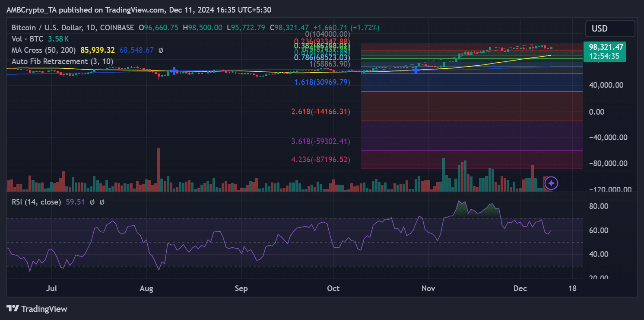Click the pink 4.236 Fibonacci level line
The image size is (644, 320).
tap(471, 169)
